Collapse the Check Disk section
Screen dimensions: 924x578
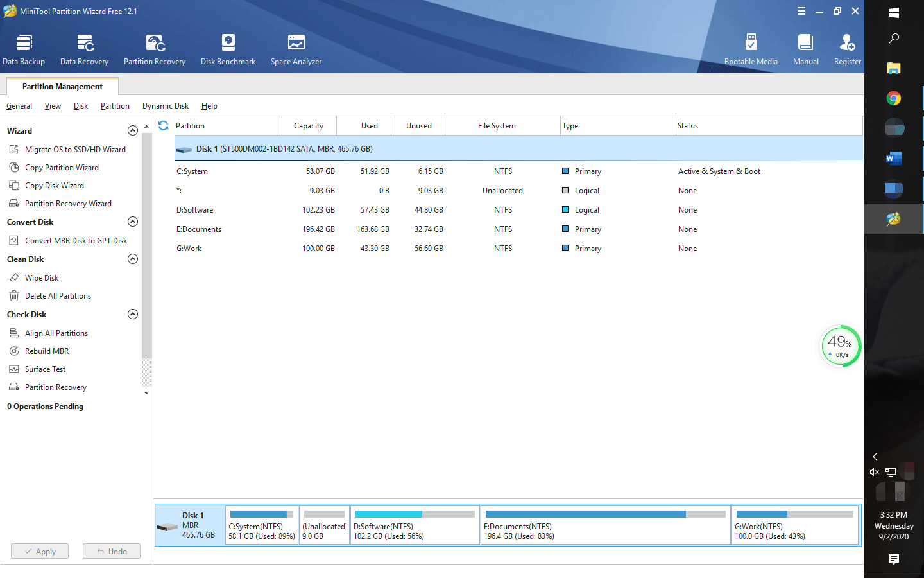pyautogui.click(x=133, y=314)
